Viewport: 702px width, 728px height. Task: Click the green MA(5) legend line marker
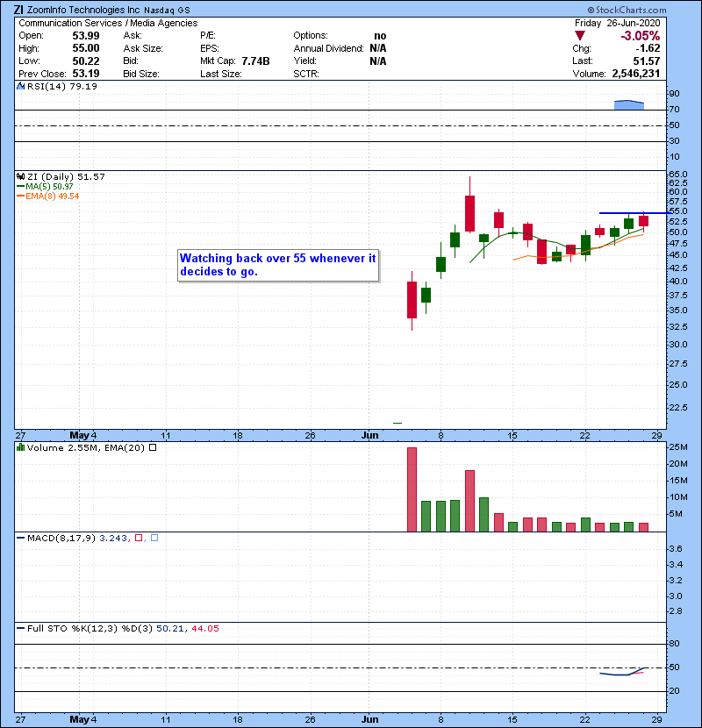point(20,186)
